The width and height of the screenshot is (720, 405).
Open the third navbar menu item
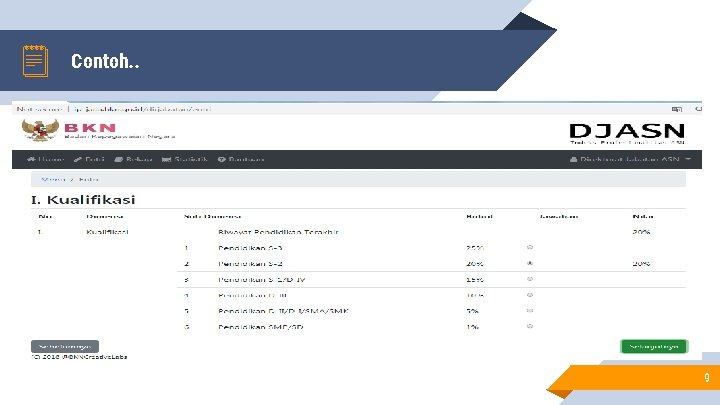[x=133, y=159]
